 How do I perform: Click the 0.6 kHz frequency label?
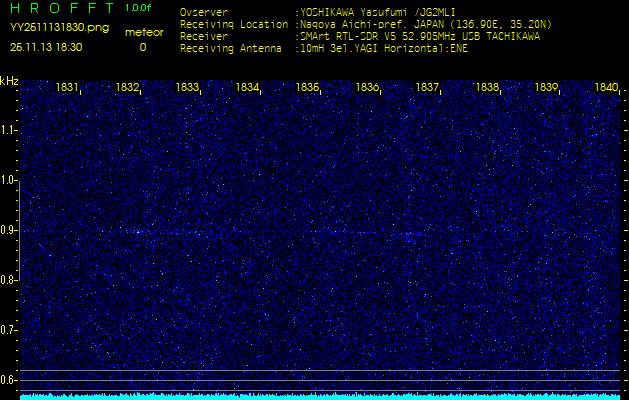coord(9,379)
